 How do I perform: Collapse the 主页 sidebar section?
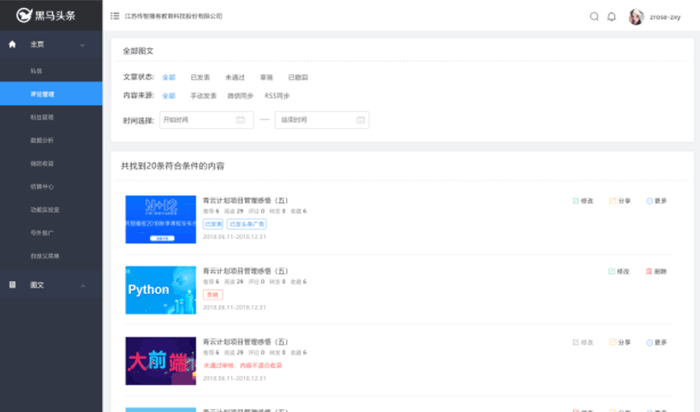point(82,45)
